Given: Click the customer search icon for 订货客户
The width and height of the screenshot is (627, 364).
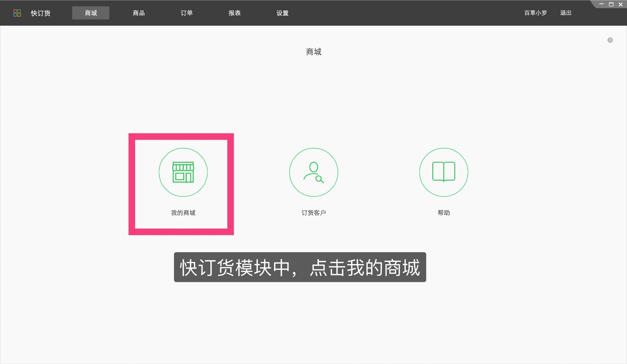Looking at the screenshot, I should tap(313, 172).
